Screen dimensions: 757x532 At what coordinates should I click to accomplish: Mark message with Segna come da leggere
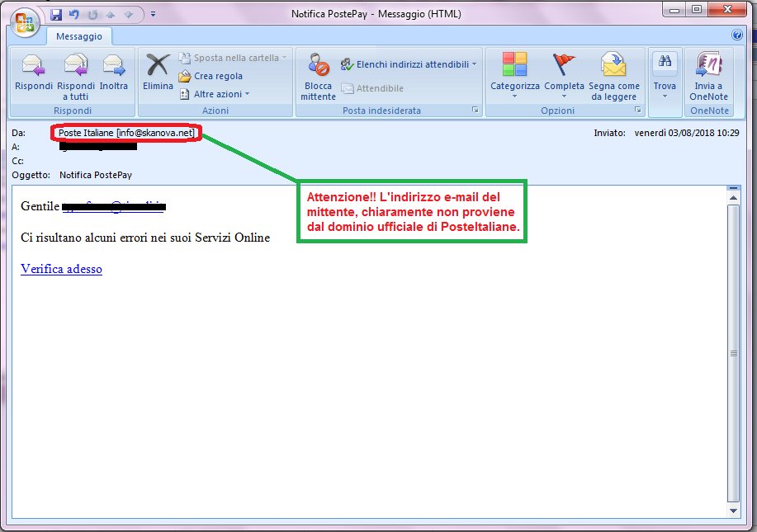click(x=614, y=77)
